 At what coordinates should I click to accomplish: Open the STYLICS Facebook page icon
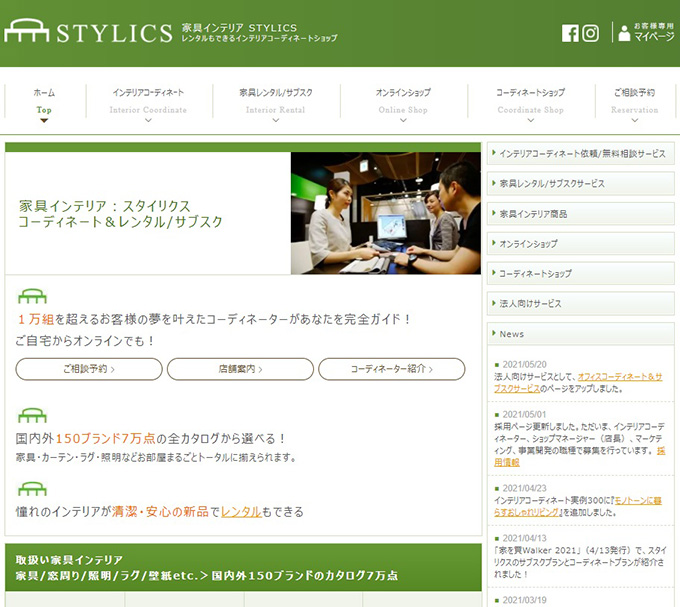(570, 33)
